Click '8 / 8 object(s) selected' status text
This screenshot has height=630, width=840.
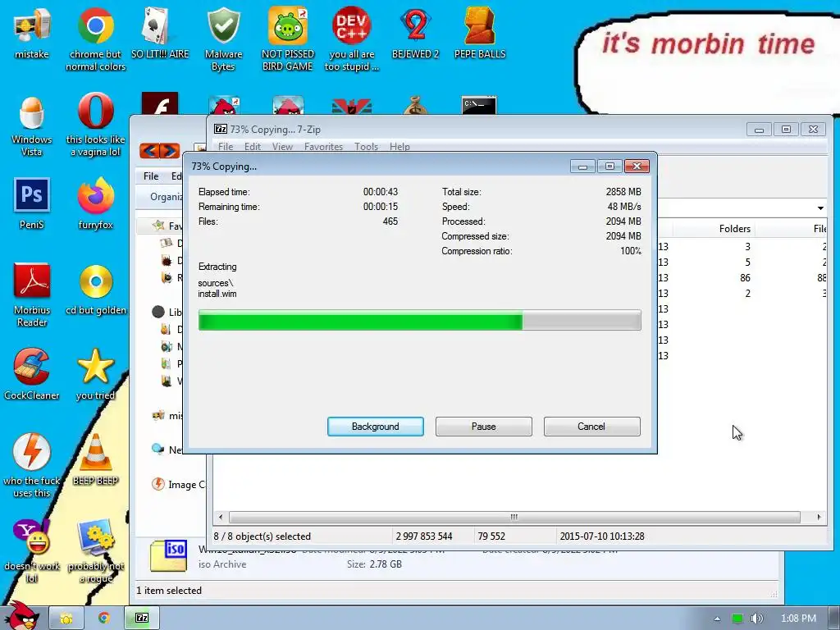coord(262,536)
